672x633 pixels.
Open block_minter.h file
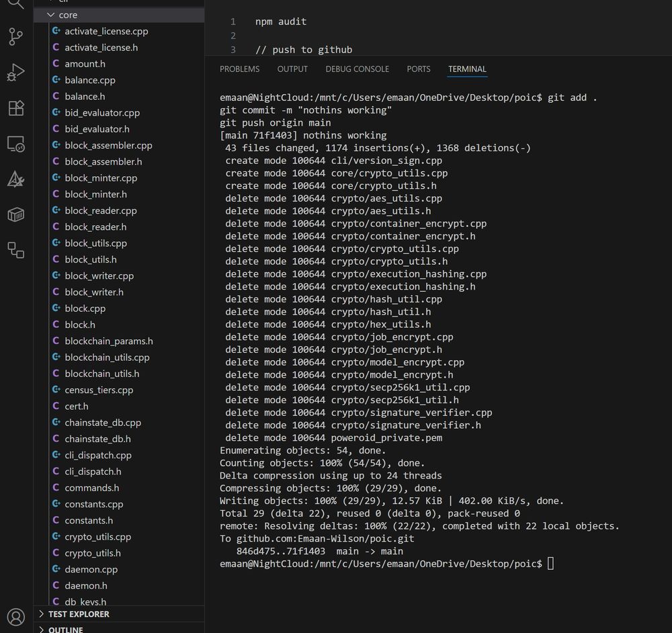point(119,194)
